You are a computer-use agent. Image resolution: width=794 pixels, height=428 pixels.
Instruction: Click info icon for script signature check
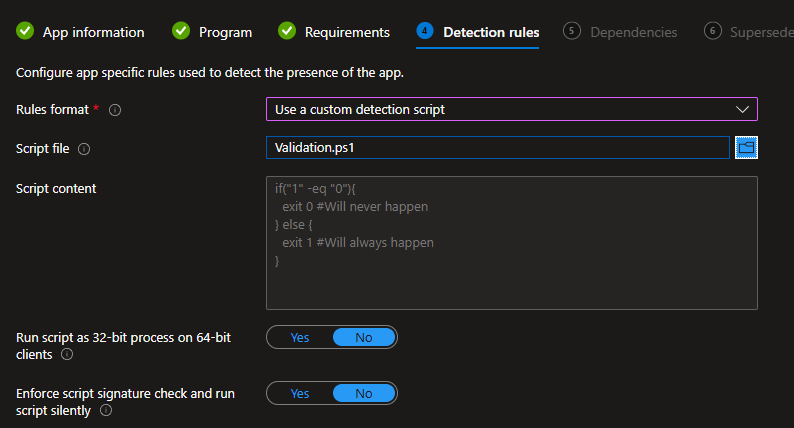pyautogui.click(x=105, y=410)
